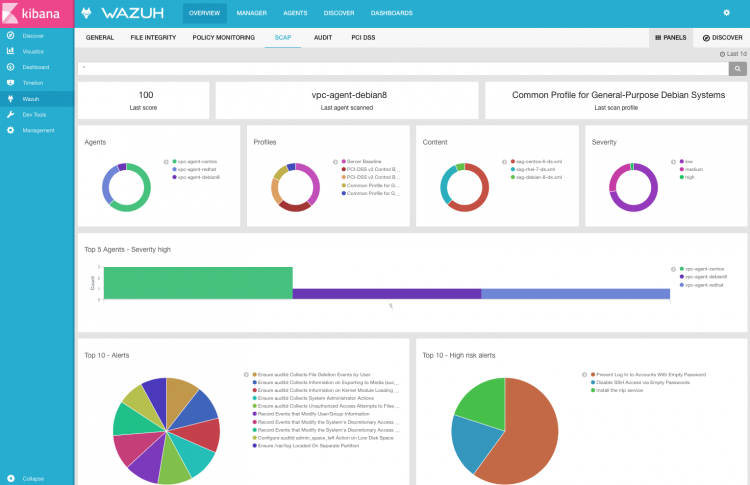Screen dimensions: 750x485
Task: Switch to the File Integrity tab
Action: tap(154, 37)
